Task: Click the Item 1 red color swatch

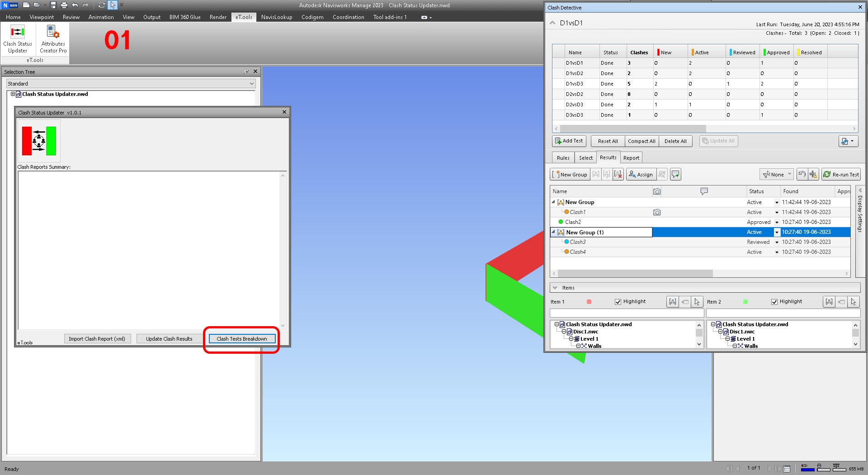Action: click(589, 302)
